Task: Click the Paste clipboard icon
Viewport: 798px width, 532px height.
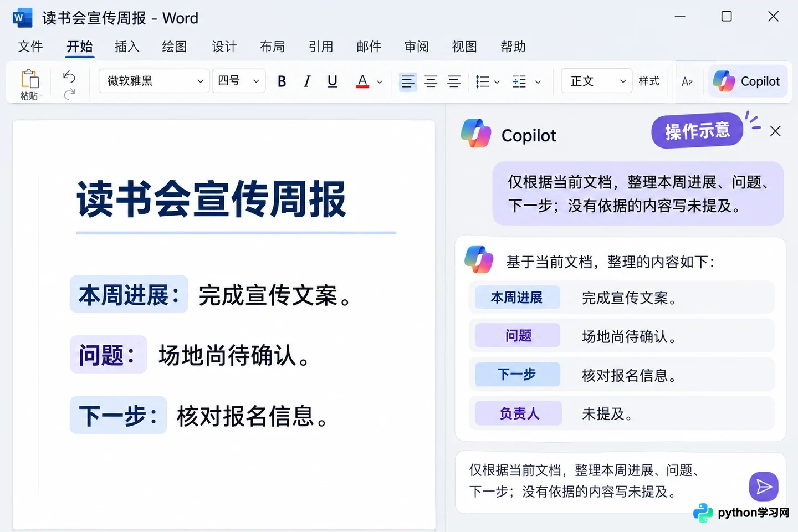Action: (29, 79)
